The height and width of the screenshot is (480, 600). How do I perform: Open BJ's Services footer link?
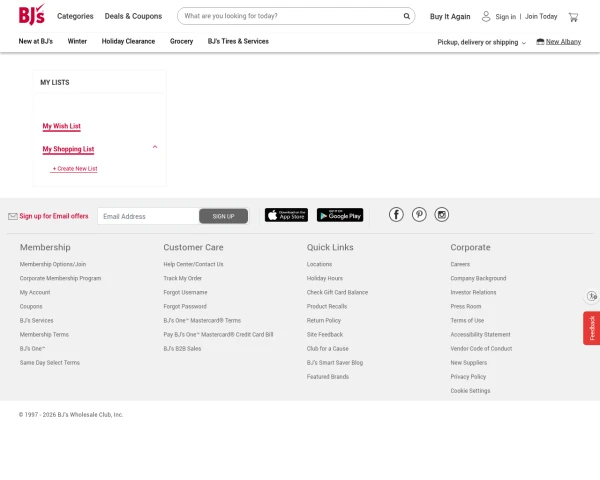[36, 321]
